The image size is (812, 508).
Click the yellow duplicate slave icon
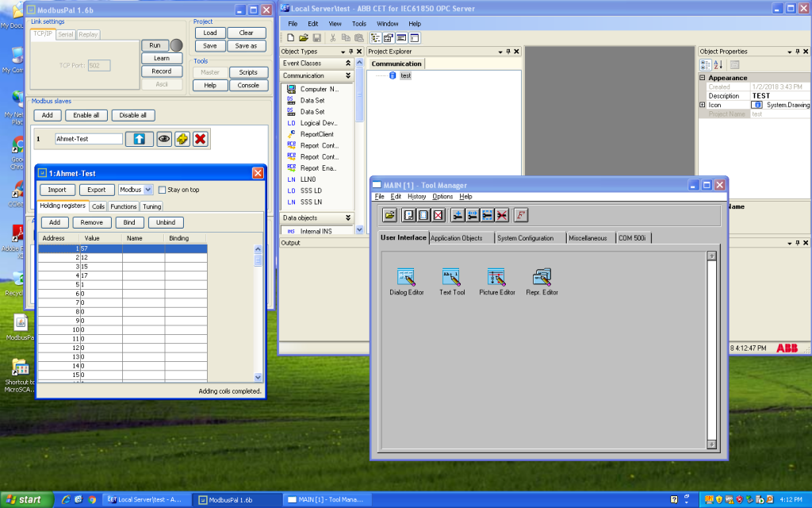[182, 139]
